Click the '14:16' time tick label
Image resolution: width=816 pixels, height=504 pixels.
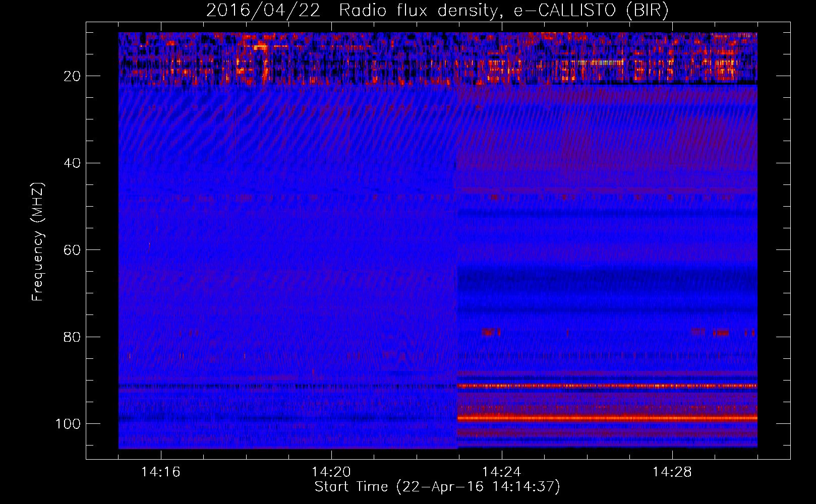click(161, 472)
